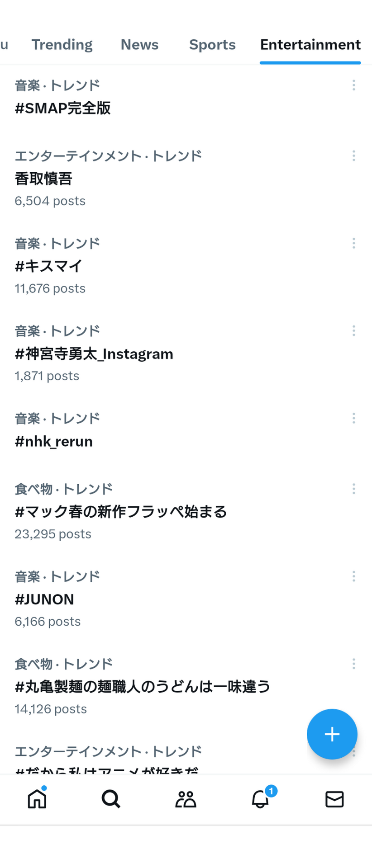Image resolution: width=372 pixels, height=868 pixels.
Task: Open the Communities people icon
Action: click(x=186, y=799)
